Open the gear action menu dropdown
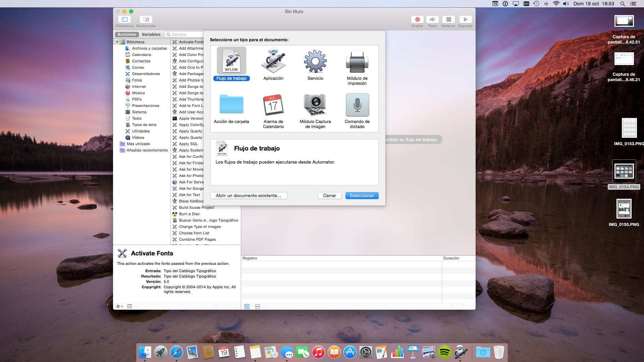Screen dimensions: 644x362 point(119,306)
